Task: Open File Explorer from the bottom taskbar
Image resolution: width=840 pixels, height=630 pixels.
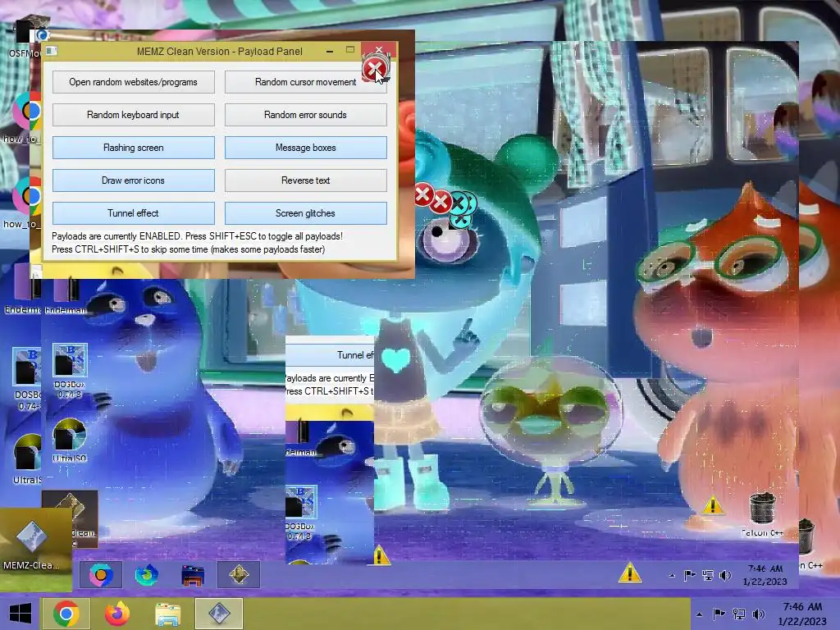Action: [x=167, y=614]
